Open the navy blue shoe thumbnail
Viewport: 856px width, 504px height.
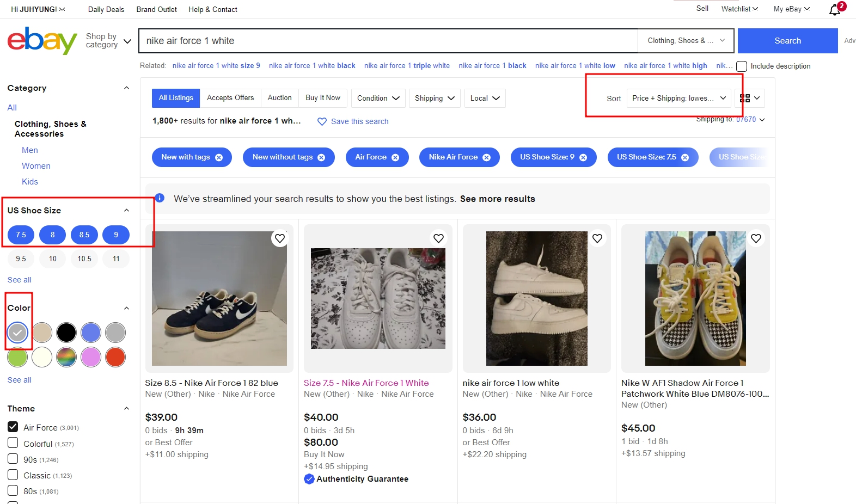[219, 298]
